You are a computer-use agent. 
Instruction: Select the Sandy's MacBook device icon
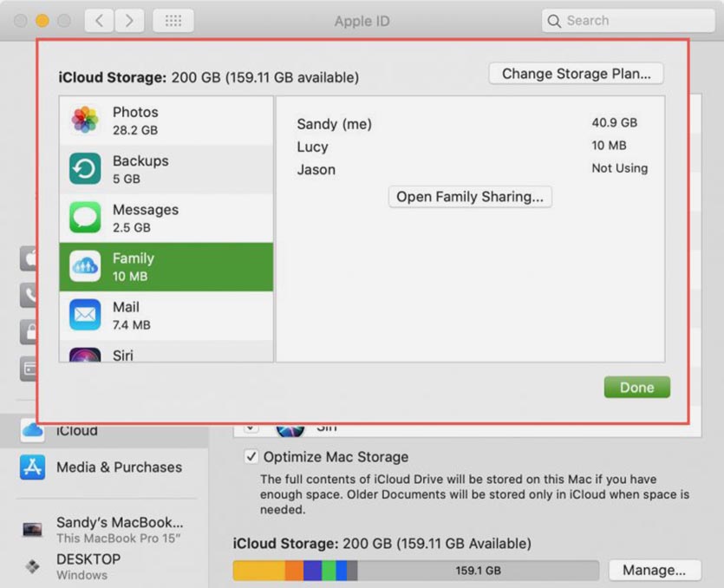32,529
